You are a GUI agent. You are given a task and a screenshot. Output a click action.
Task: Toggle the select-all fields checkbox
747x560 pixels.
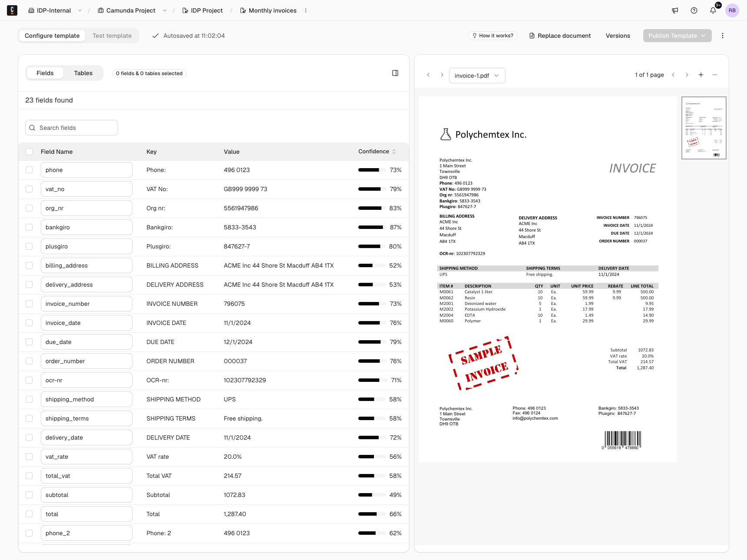pyautogui.click(x=29, y=152)
